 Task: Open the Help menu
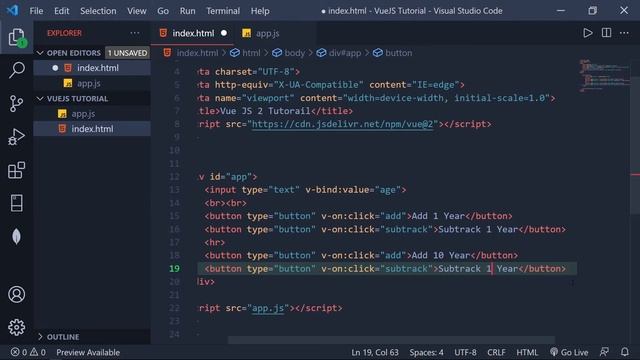pos(260,11)
